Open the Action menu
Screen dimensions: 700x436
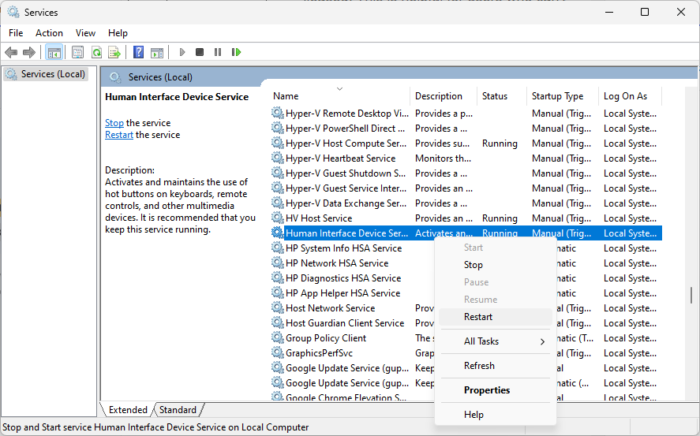click(x=49, y=33)
